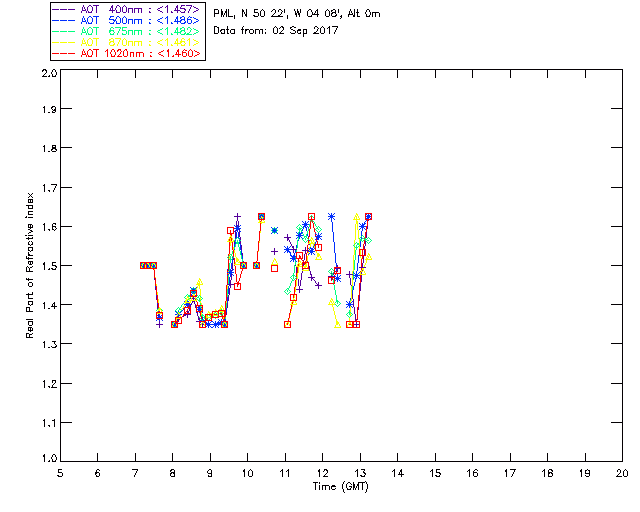Click the 16 tick label on x-axis
640x512 pixels.
coord(473,473)
